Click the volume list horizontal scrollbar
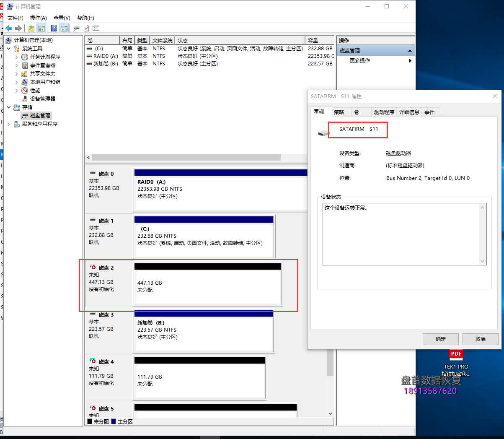The height and width of the screenshot is (439, 504). (x=186, y=158)
